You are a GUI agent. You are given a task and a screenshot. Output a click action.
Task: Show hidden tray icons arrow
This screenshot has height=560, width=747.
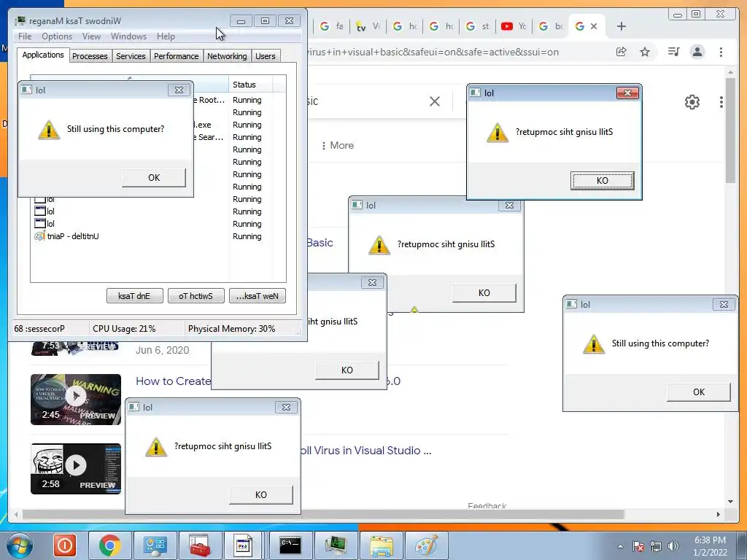pyautogui.click(x=620, y=546)
